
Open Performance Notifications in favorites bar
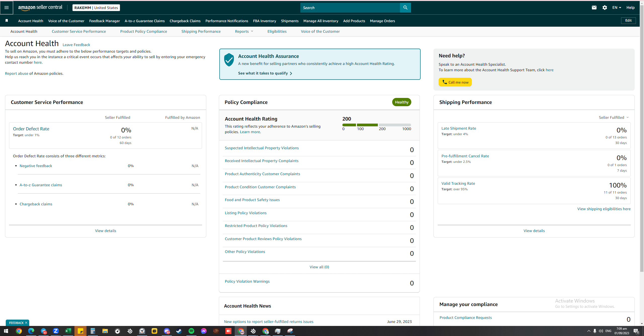coord(227,21)
